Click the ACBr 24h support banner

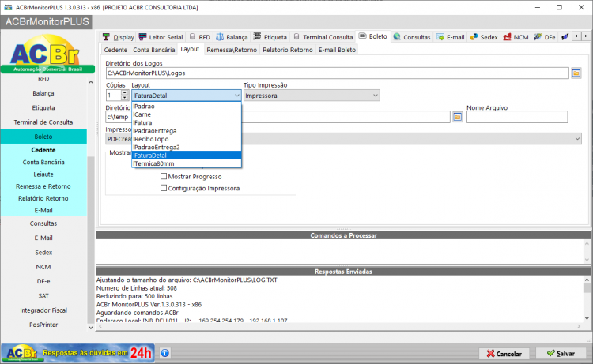(78, 353)
